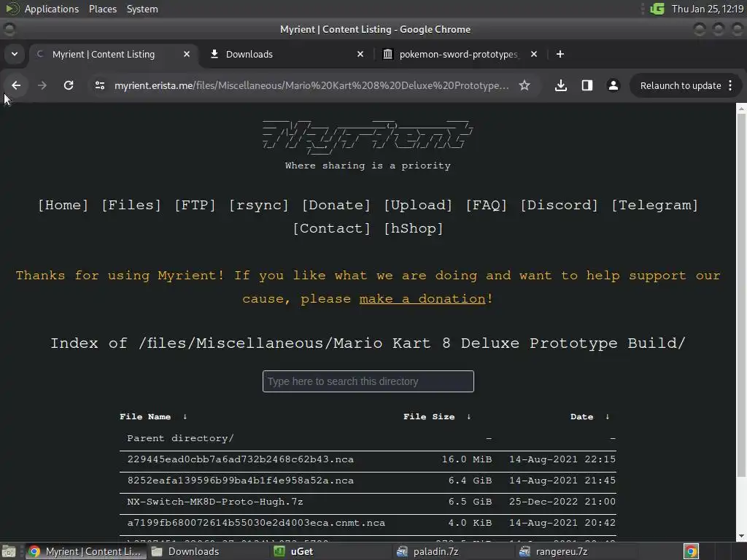Click the page vertical scrollbar
Viewport: 747px width, 560px height.
(x=741, y=295)
